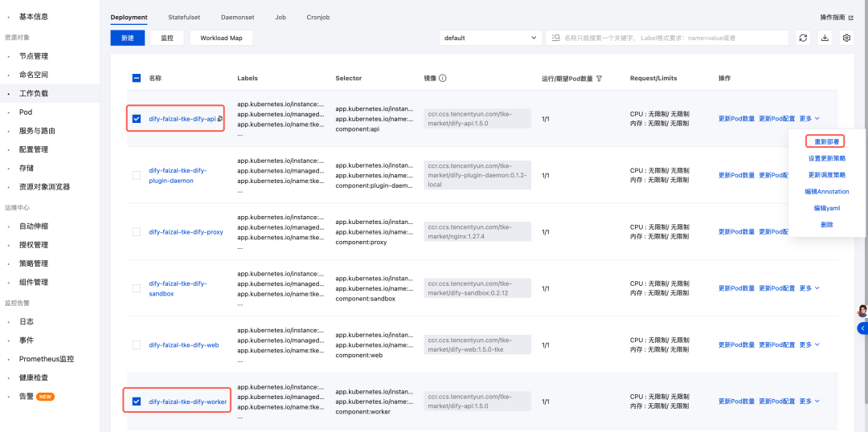
Task: Select 设置更新策略 from the menu
Action: click(x=826, y=158)
